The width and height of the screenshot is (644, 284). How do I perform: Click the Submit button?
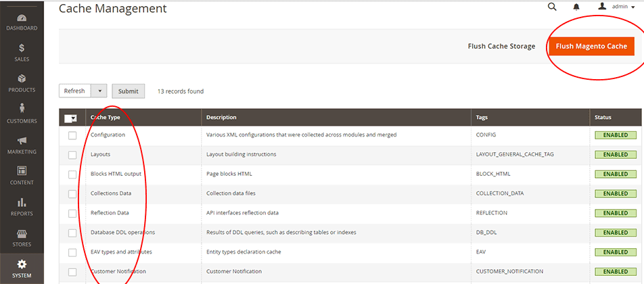pyautogui.click(x=128, y=91)
